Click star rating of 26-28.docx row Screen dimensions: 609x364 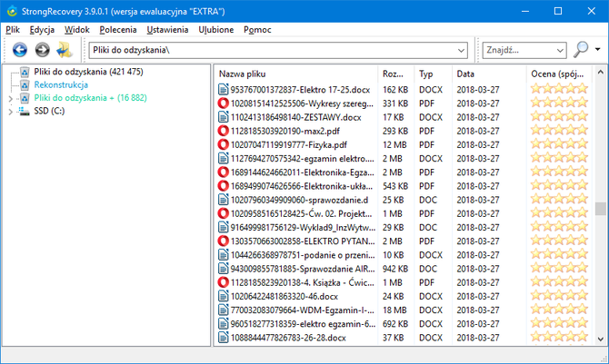point(559,337)
